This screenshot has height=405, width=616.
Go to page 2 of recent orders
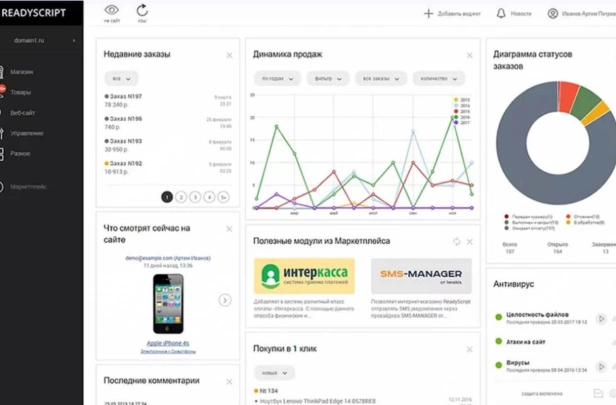point(181,197)
